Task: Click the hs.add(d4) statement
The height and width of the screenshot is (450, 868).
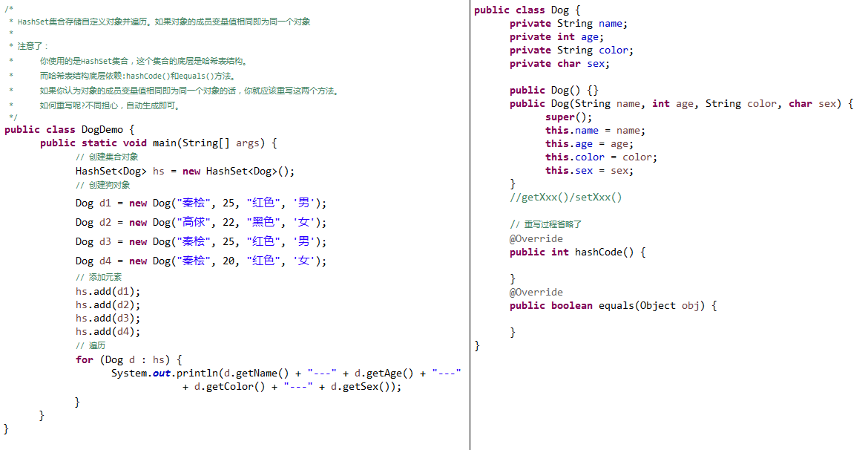Action: (x=108, y=332)
